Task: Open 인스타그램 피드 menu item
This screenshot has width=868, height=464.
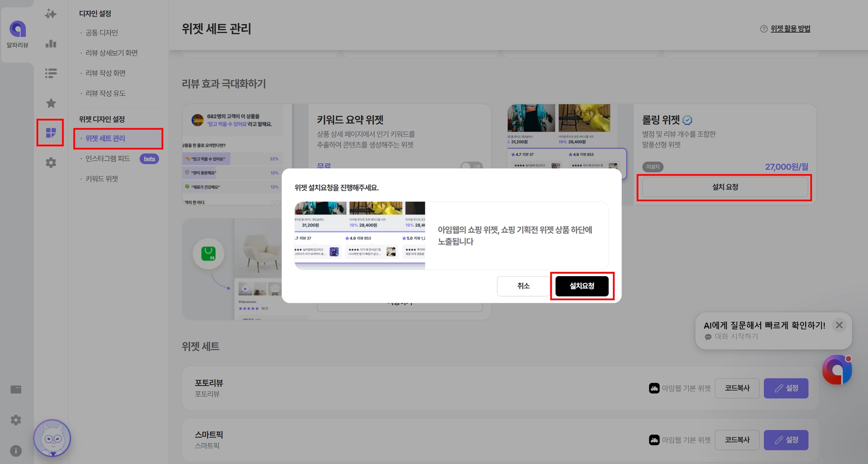Action: click(108, 159)
